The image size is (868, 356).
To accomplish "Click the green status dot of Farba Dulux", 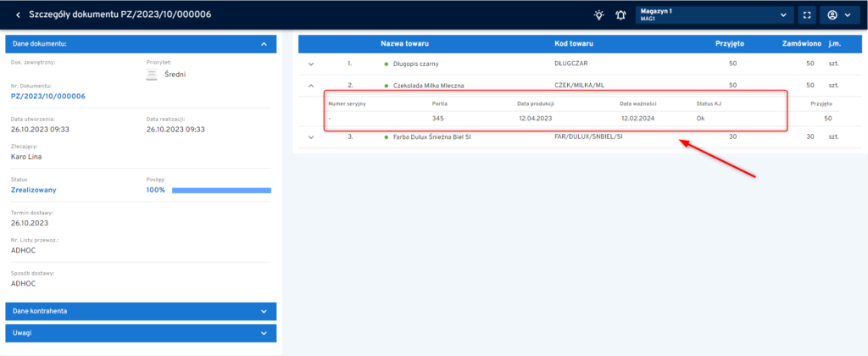I will point(386,136).
